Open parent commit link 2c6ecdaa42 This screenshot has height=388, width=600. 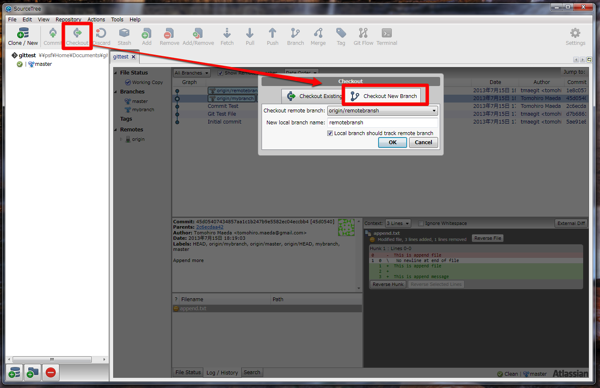click(x=210, y=227)
